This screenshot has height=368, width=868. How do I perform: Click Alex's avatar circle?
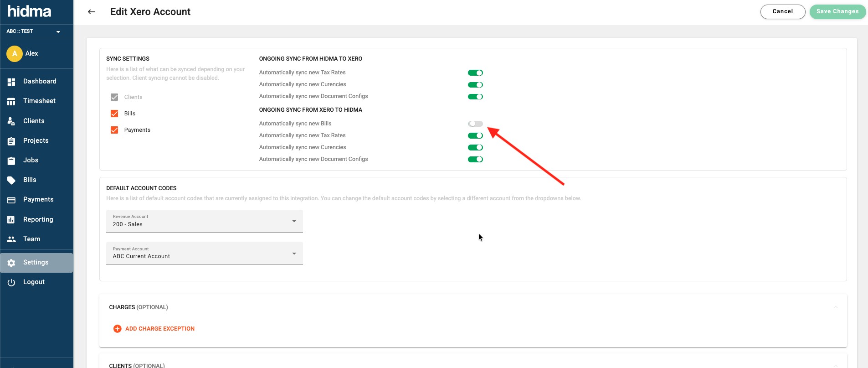tap(15, 54)
